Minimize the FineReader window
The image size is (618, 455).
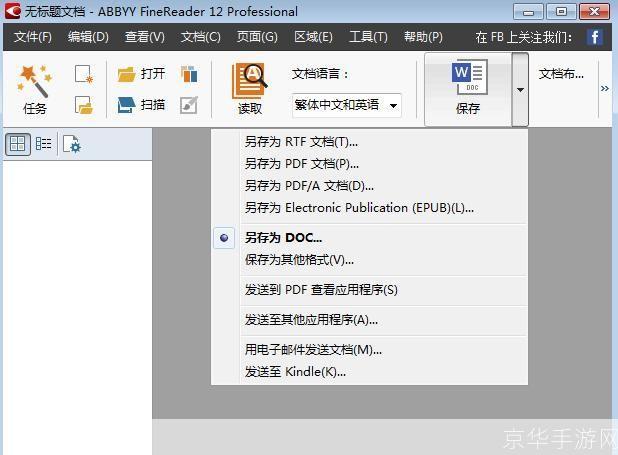pyautogui.click(x=528, y=12)
